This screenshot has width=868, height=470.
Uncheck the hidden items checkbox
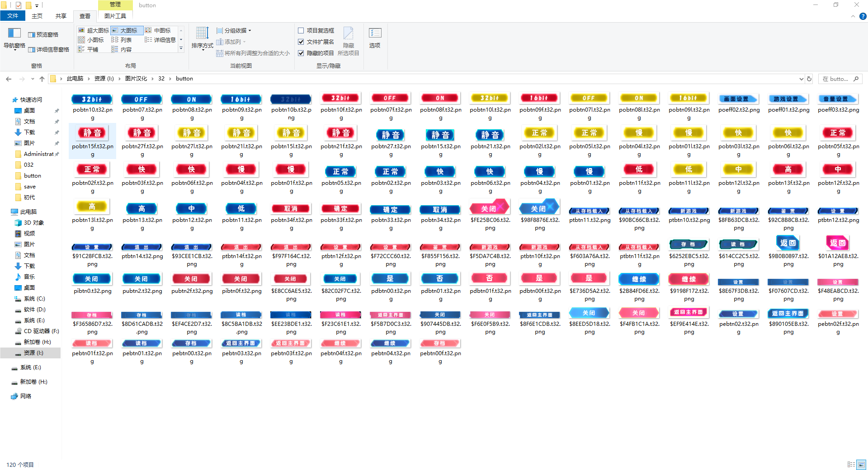pyautogui.click(x=301, y=53)
